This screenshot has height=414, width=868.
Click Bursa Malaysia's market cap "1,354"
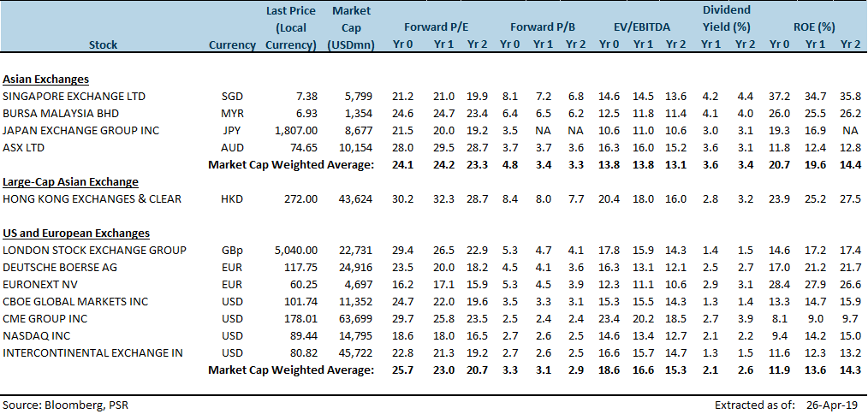pyautogui.click(x=360, y=114)
